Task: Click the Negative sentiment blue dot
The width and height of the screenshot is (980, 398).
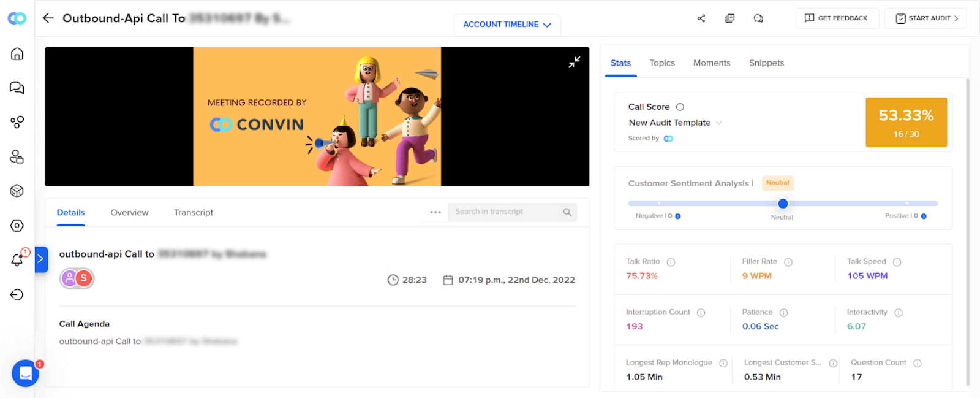Action: [x=678, y=216]
